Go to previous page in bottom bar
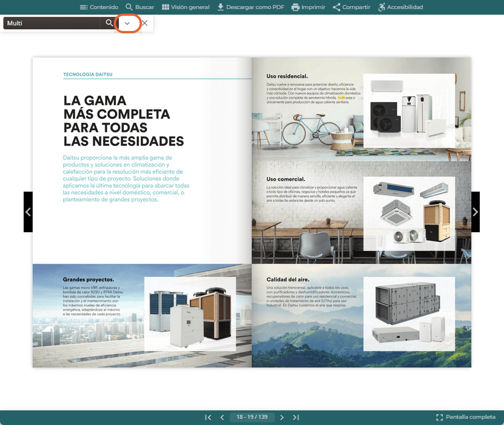 pos(222,417)
